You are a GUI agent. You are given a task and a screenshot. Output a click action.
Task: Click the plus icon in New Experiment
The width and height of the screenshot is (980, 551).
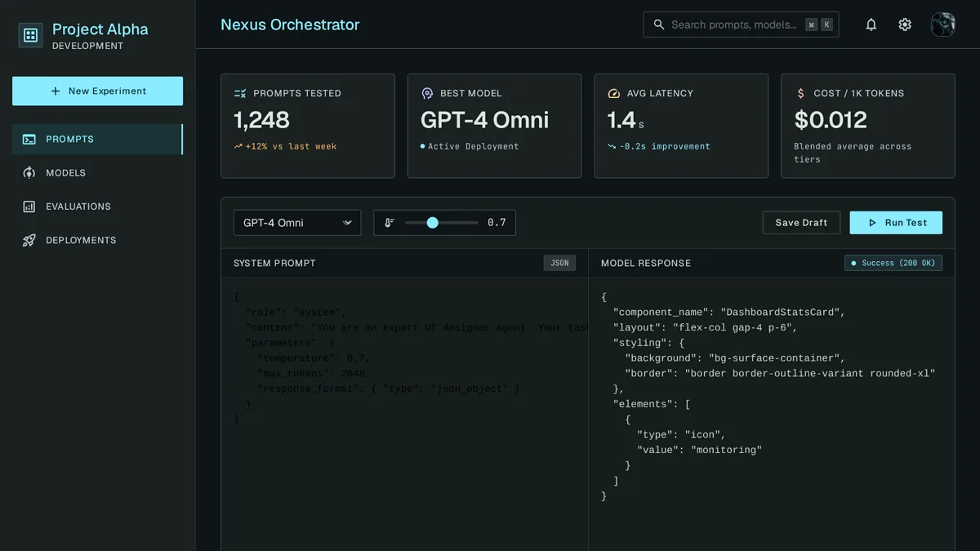56,91
